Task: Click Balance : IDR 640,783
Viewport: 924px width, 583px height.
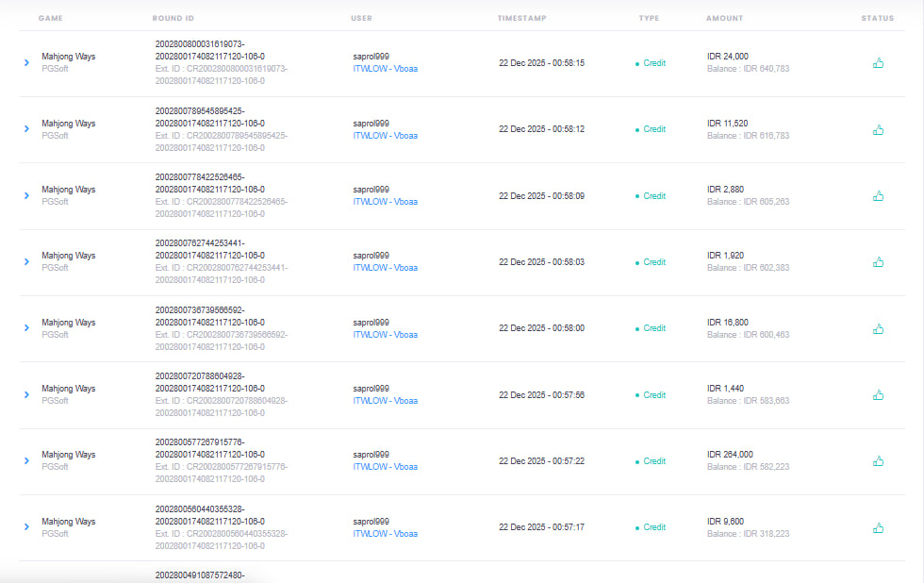Action: (749, 69)
